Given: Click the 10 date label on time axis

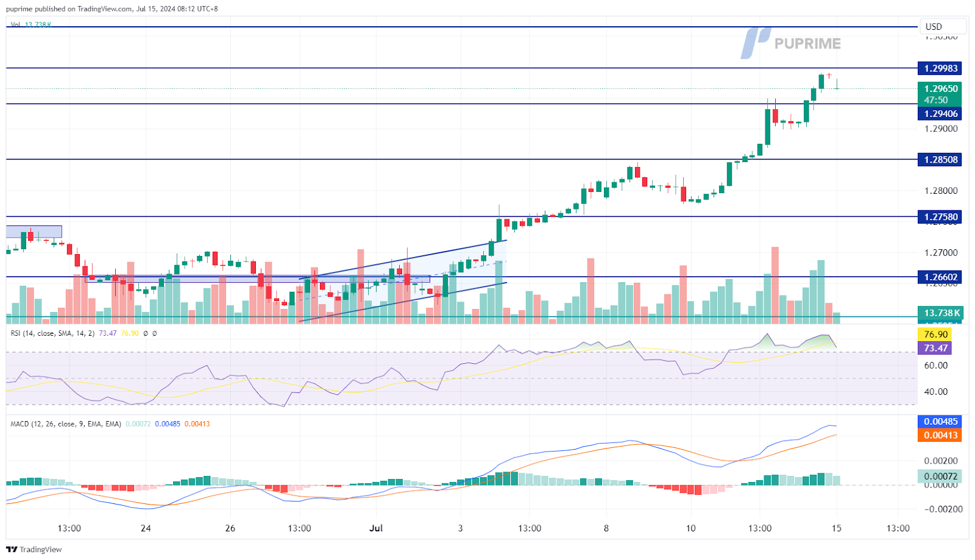Looking at the screenshot, I should [690, 528].
